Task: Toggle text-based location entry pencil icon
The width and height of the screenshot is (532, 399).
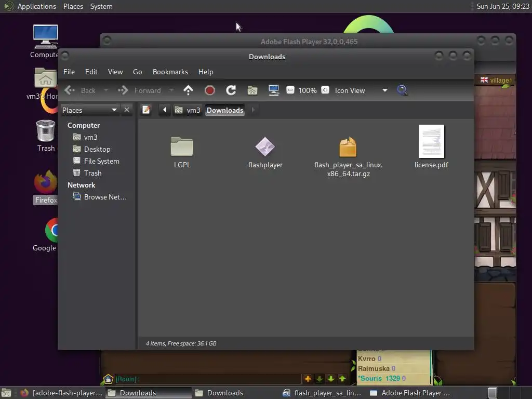Action: pyautogui.click(x=146, y=110)
